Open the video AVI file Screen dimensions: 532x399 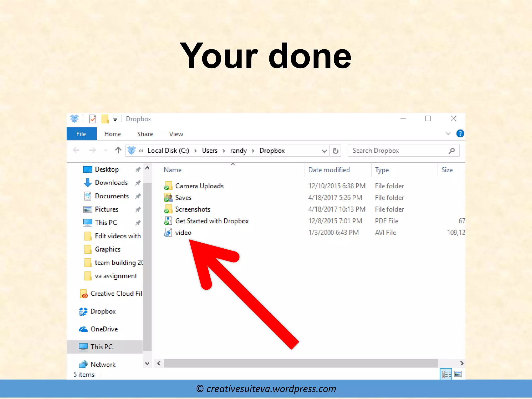coord(183,232)
